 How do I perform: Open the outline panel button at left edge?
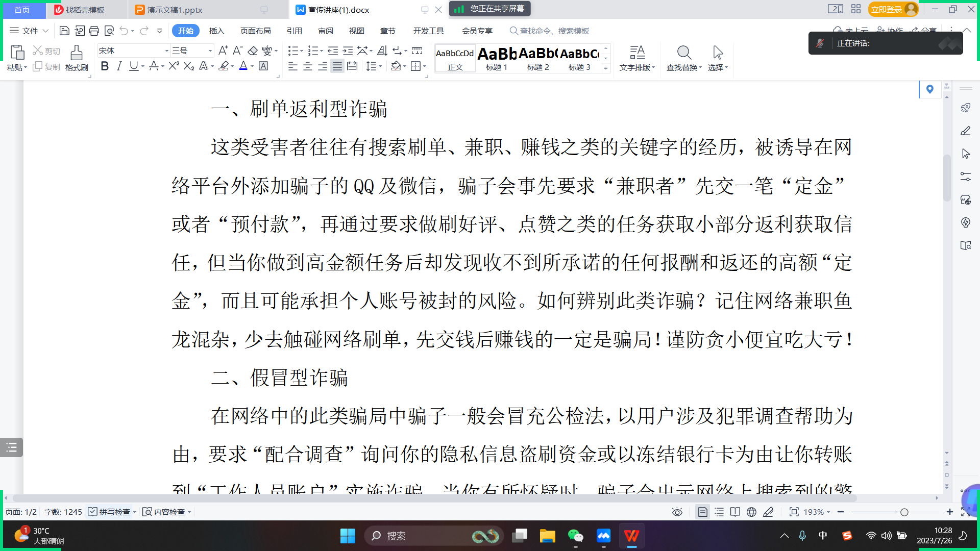(11, 447)
